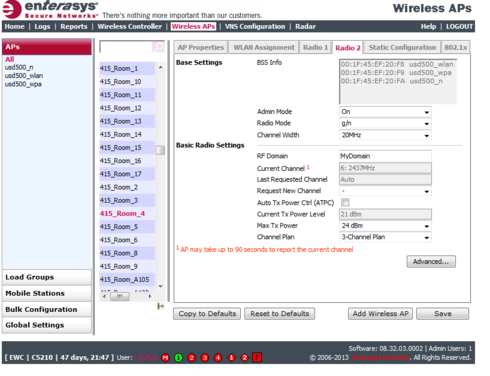This screenshot has width=490, height=376.
Task: Click the red circle port 2 icon
Action: point(191,358)
